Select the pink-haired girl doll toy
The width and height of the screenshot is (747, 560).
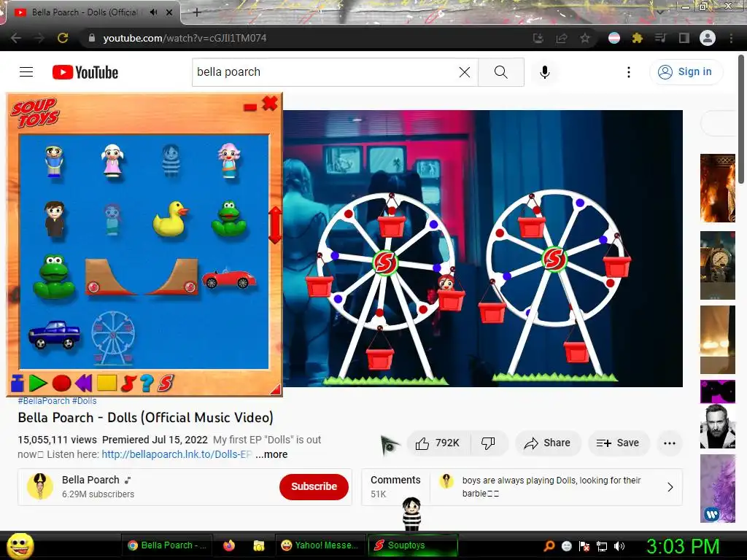pyautogui.click(x=229, y=161)
